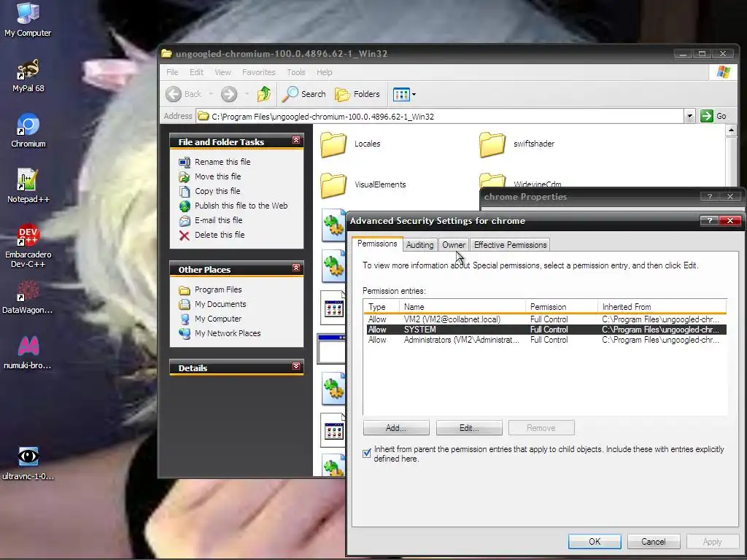Collapse the File and Folder Tasks panel
The width and height of the screenshot is (747, 560).
click(296, 141)
